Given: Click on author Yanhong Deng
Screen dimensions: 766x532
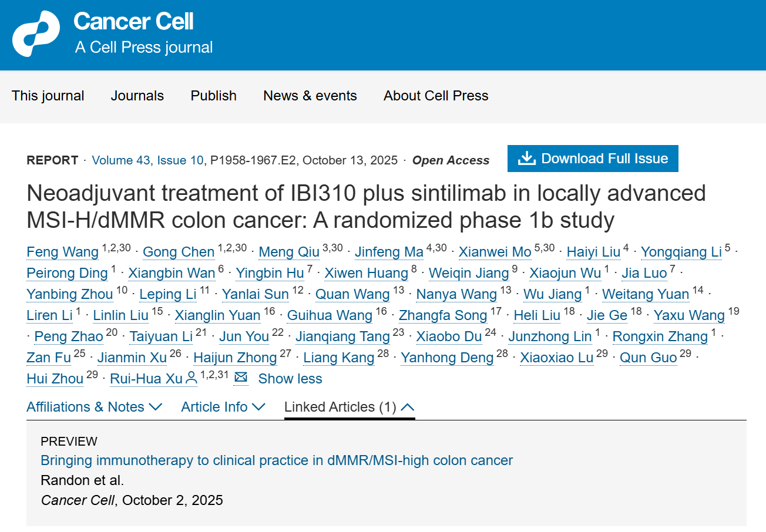Looking at the screenshot, I should coord(447,358).
